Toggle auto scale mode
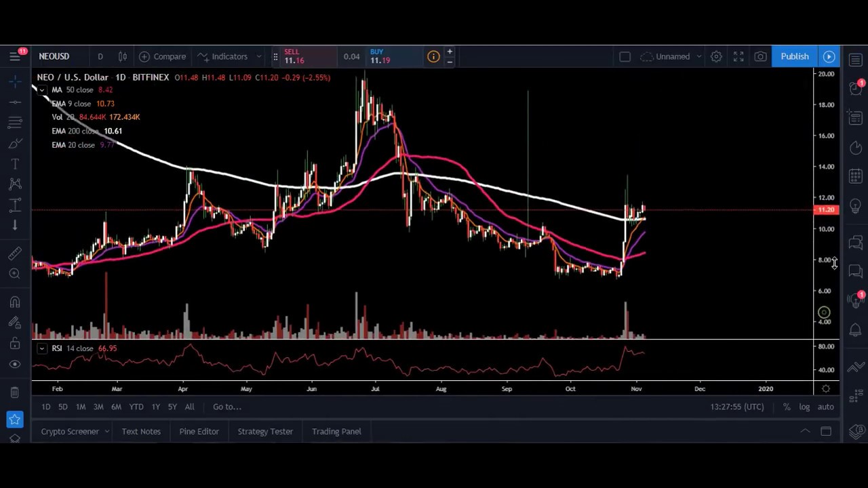Image resolution: width=868 pixels, height=488 pixels. click(x=825, y=407)
